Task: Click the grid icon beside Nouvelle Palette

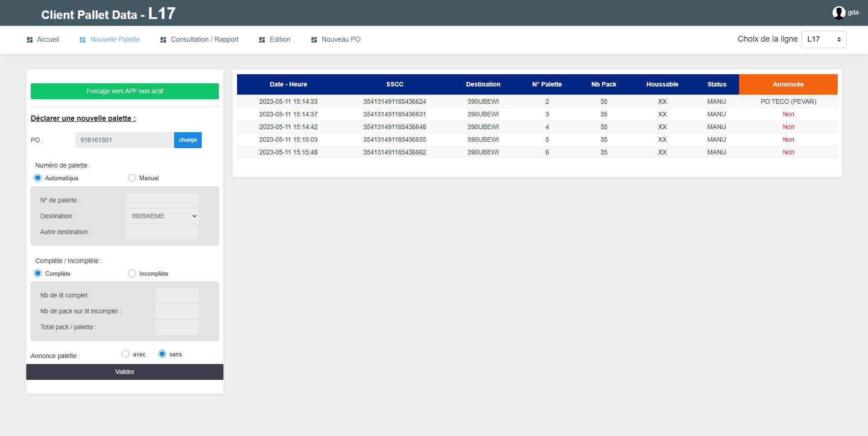Action: [x=82, y=40]
